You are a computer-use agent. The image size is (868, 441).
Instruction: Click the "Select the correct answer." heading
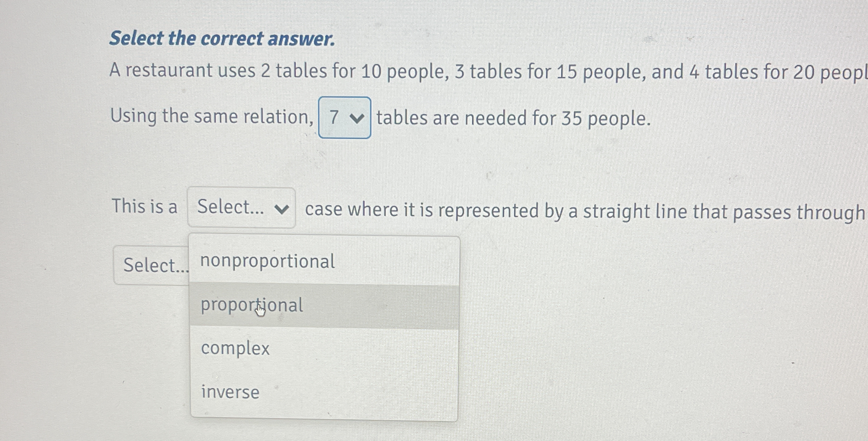[222, 39]
